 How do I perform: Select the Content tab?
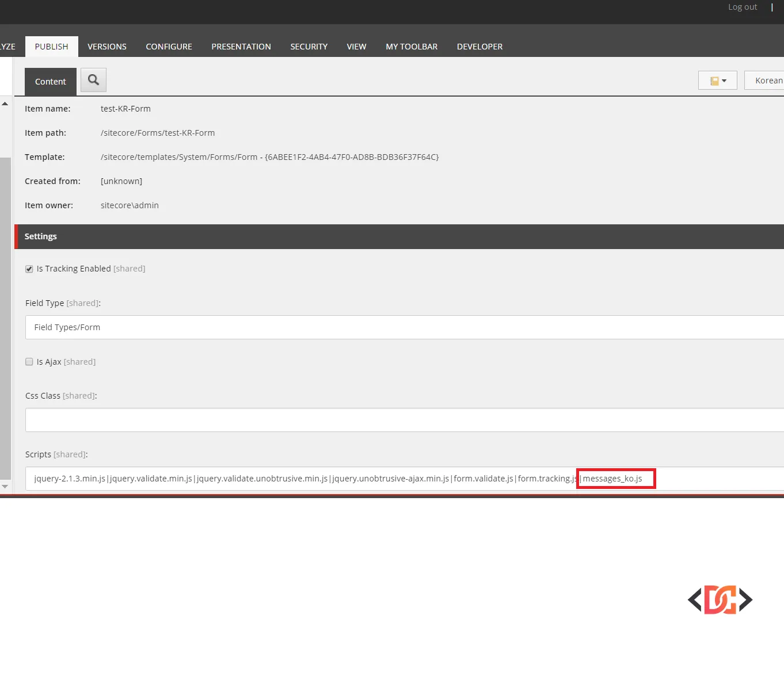50,81
